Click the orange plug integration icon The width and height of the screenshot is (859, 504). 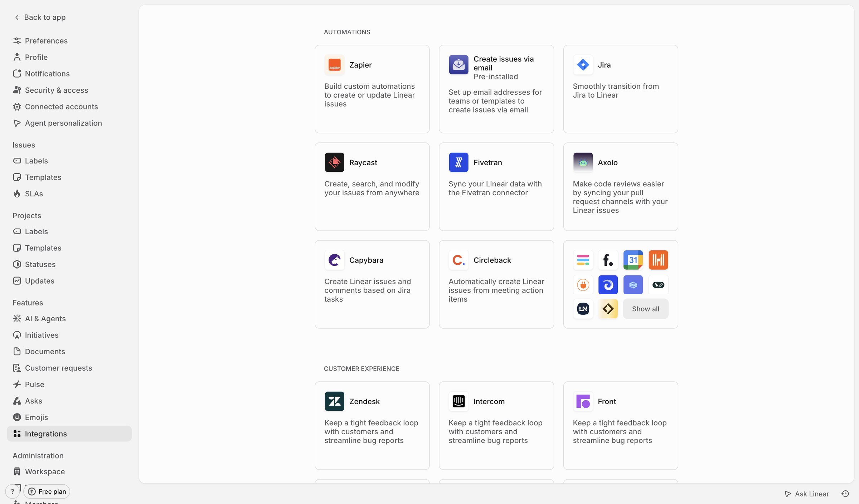(583, 285)
